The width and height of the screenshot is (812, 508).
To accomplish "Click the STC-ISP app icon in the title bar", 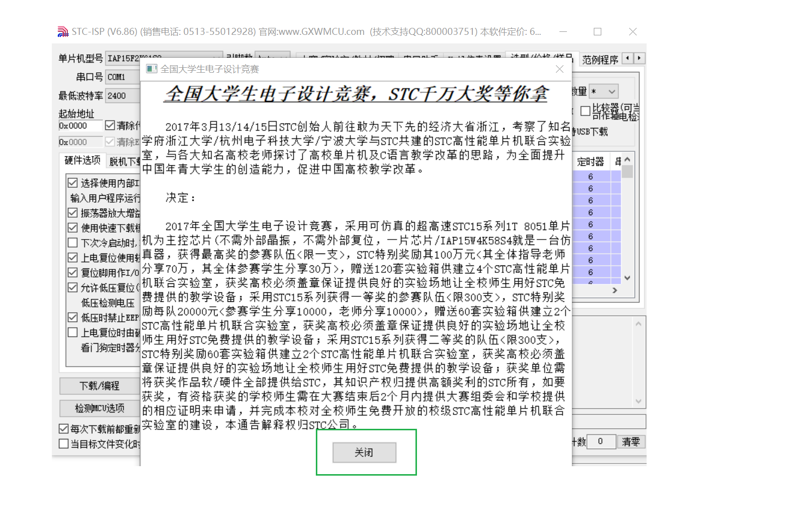I will [x=63, y=32].
